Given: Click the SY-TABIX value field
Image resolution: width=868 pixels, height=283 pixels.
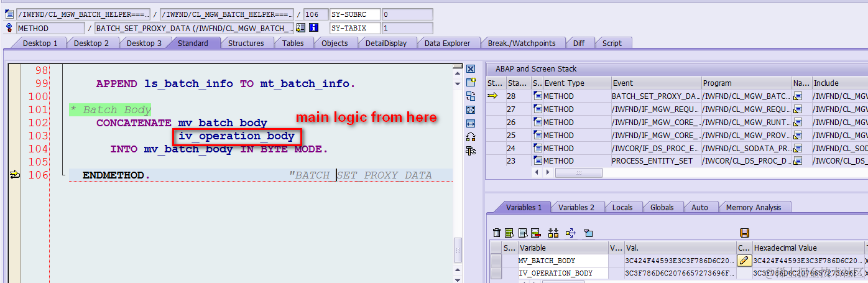Looking at the screenshot, I should (407, 28).
